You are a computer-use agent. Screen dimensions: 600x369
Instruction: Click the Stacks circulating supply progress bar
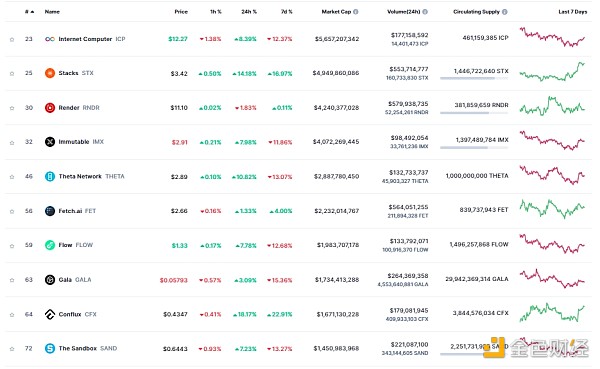pos(474,78)
